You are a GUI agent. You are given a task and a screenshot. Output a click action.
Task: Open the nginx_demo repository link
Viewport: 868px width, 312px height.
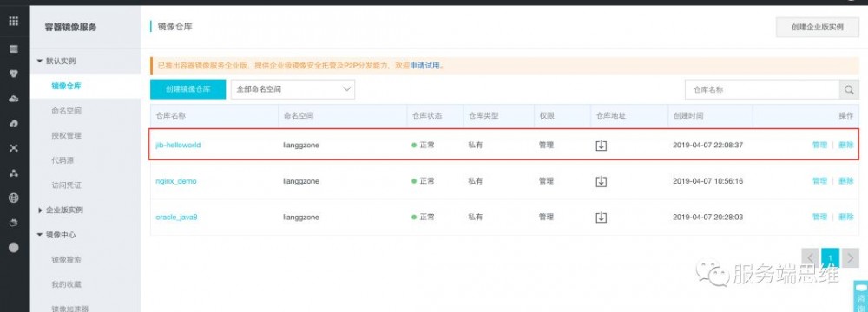click(x=176, y=181)
